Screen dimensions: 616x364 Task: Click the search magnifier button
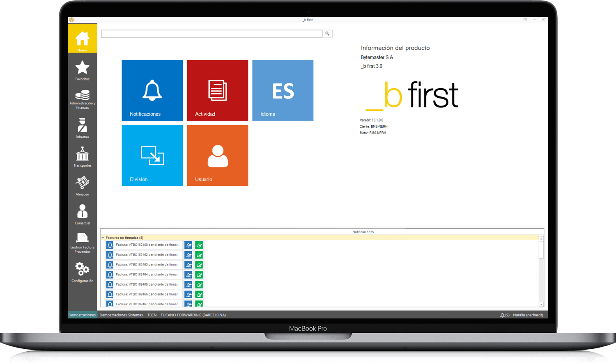327,34
